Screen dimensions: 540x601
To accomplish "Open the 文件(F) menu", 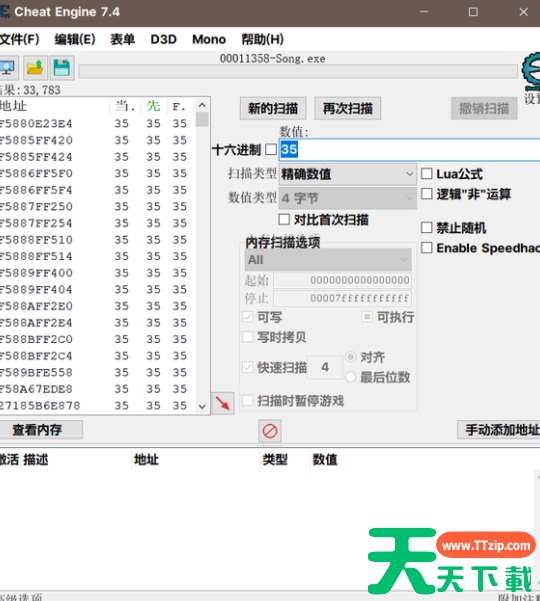I will coord(20,39).
